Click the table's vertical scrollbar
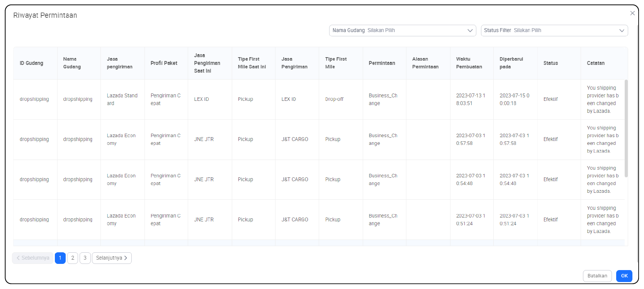 [626, 128]
